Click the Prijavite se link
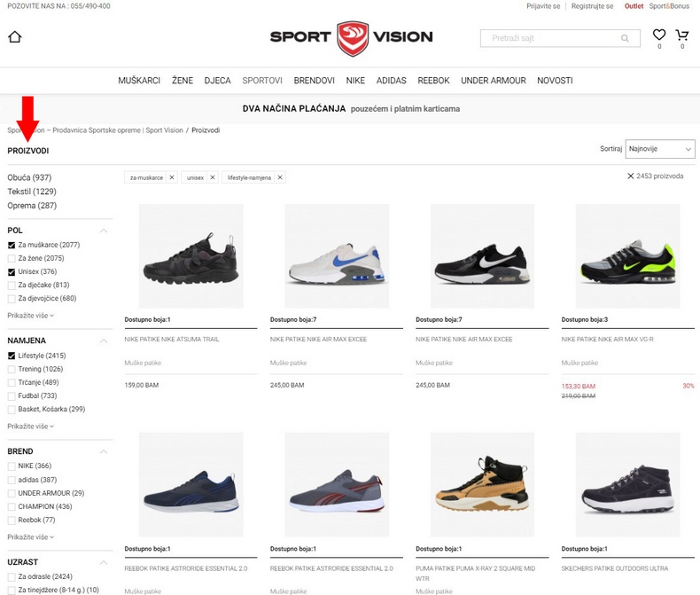700x595 pixels. (x=543, y=6)
